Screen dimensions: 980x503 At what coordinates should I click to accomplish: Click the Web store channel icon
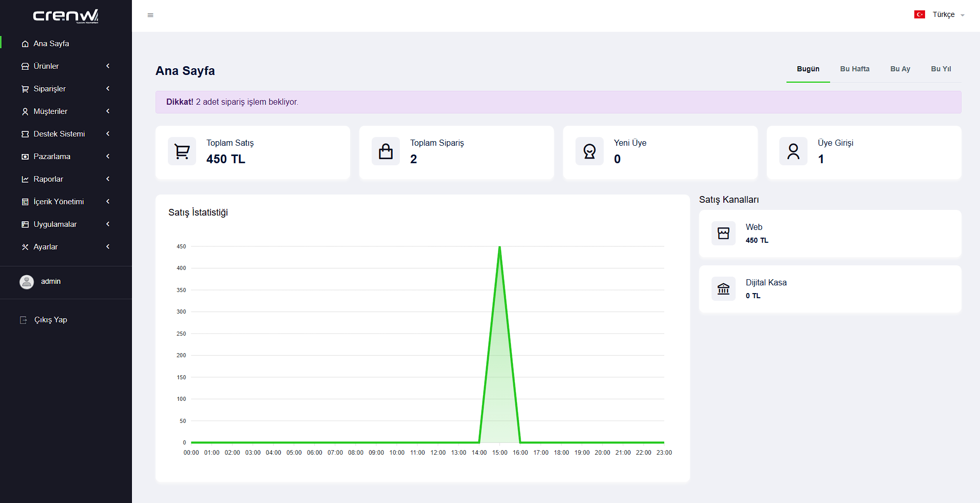coord(723,234)
